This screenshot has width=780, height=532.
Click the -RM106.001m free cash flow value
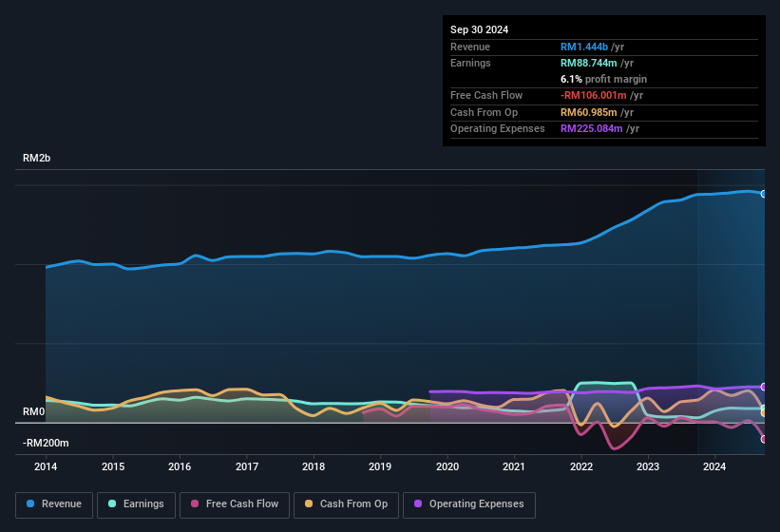point(593,95)
